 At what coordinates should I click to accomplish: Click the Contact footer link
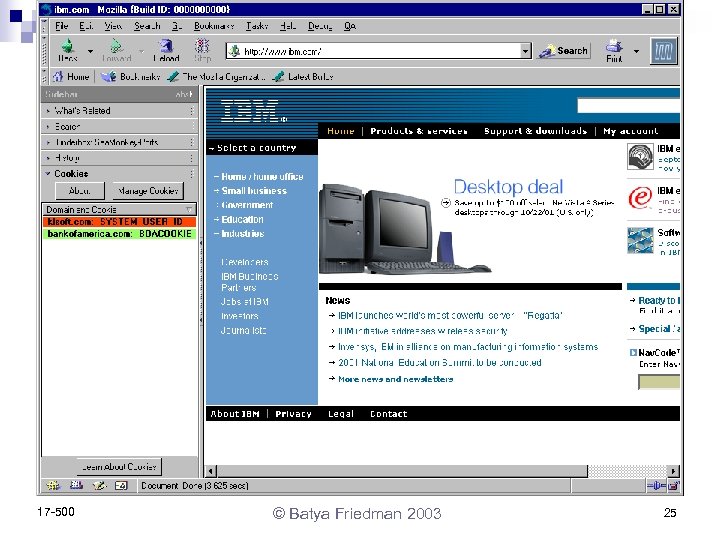pyautogui.click(x=388, y=414)
